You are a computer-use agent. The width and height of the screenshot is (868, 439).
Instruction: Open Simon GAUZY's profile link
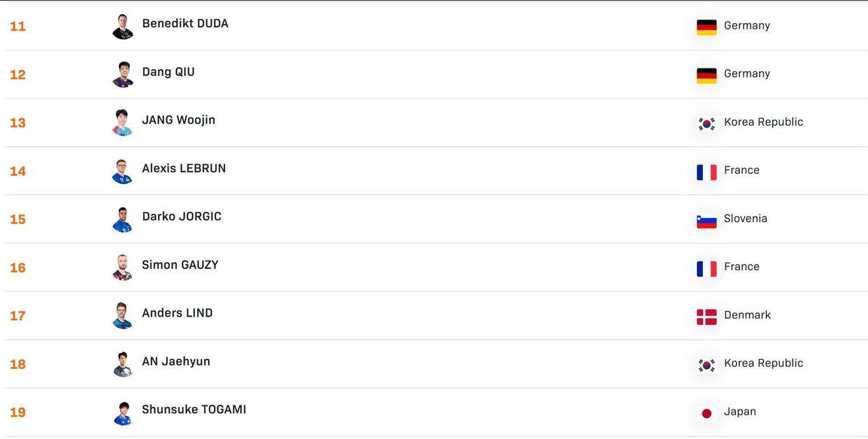pos(180,265)
